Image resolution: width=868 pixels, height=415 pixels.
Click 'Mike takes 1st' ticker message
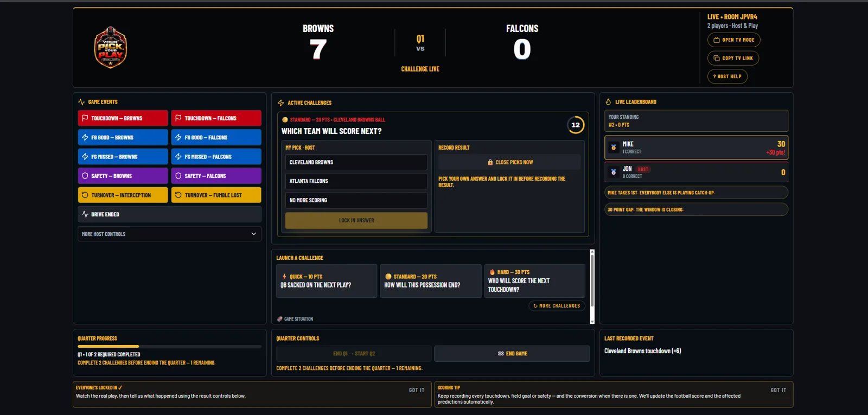(697, 193)
